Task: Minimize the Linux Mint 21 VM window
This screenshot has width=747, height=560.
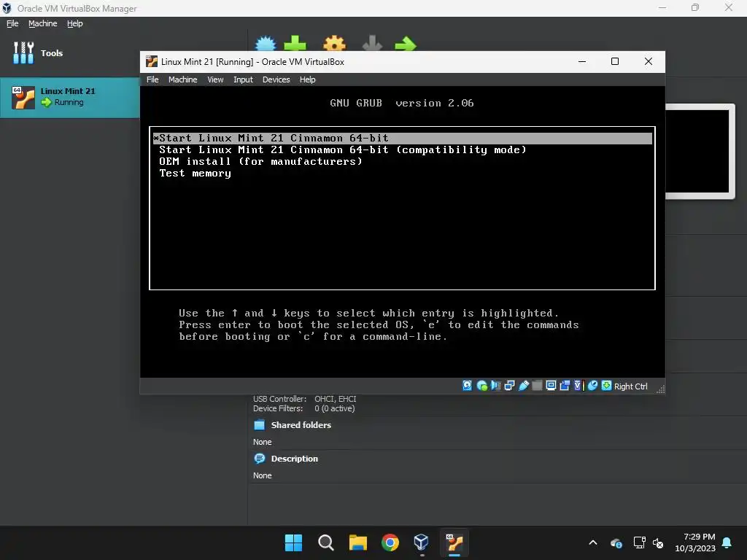Action: pyautogui.click(x=581, y=61)
